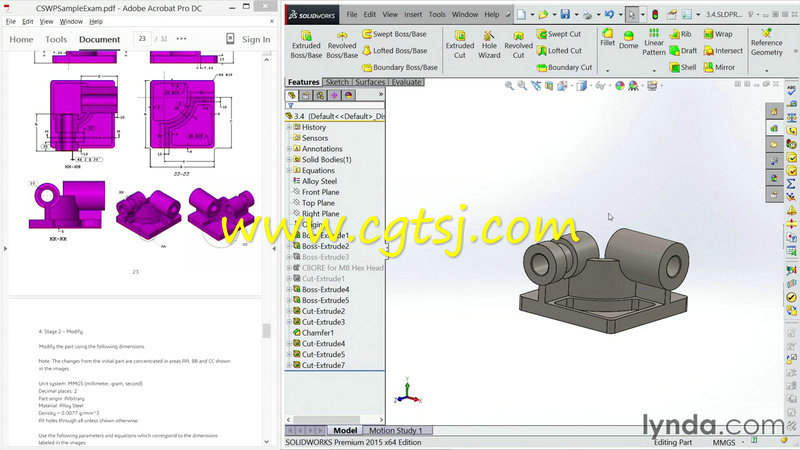This screenshot has width=800, height=450.
Task: Expand the Cut-Extrude7 feature
Action: 289,365
